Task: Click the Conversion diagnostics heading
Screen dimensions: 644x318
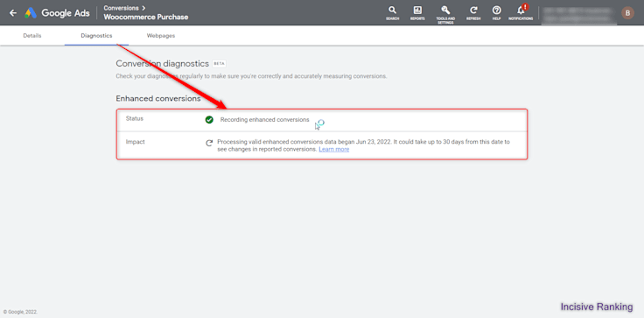Action: 163,64
